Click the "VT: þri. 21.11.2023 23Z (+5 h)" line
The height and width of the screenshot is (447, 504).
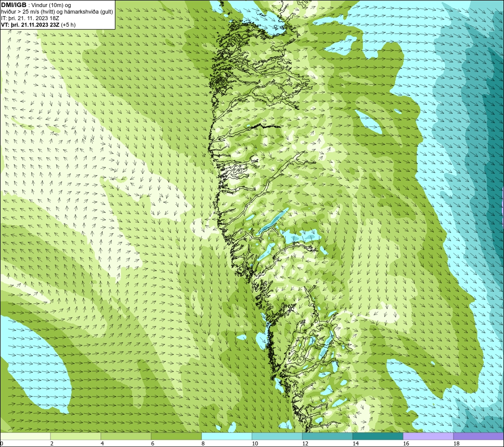coord(38,24)
